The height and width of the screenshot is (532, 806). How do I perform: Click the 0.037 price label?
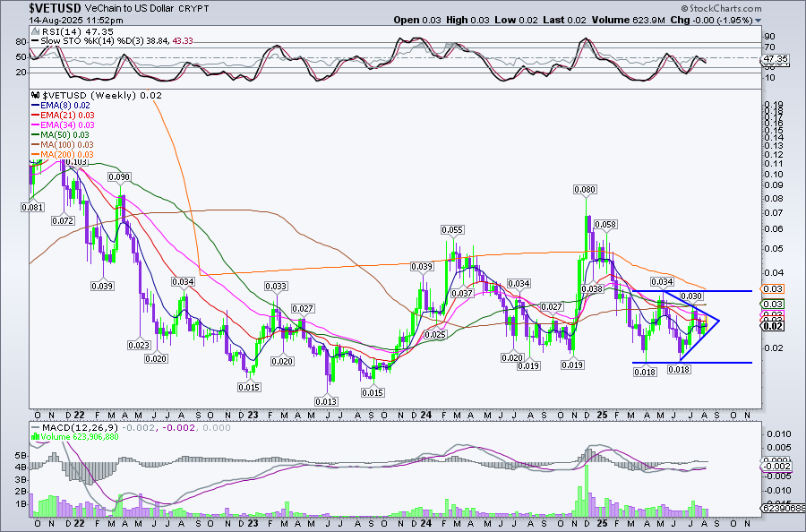pyautogui.click(x=461, y=294)
